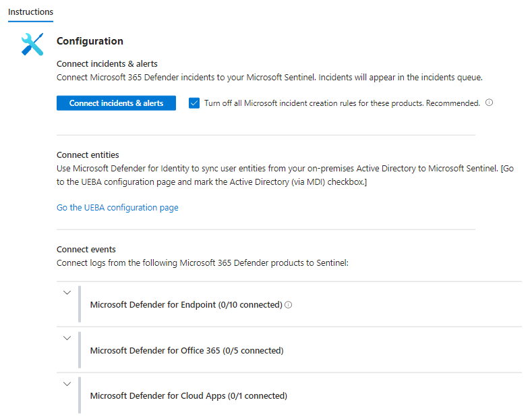Screen dimensions: 532x417
Task: Click the 'Connect logs from the following' description text
Action: pyautogui.click(x=202, y=263)
